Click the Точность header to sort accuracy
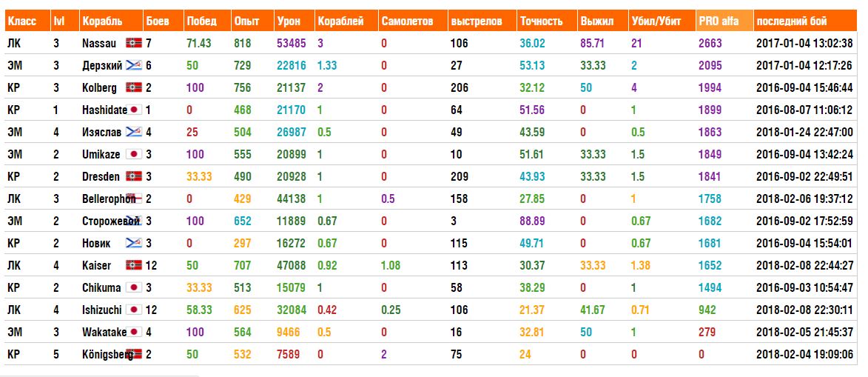868x377 pixels. [541, 21]
